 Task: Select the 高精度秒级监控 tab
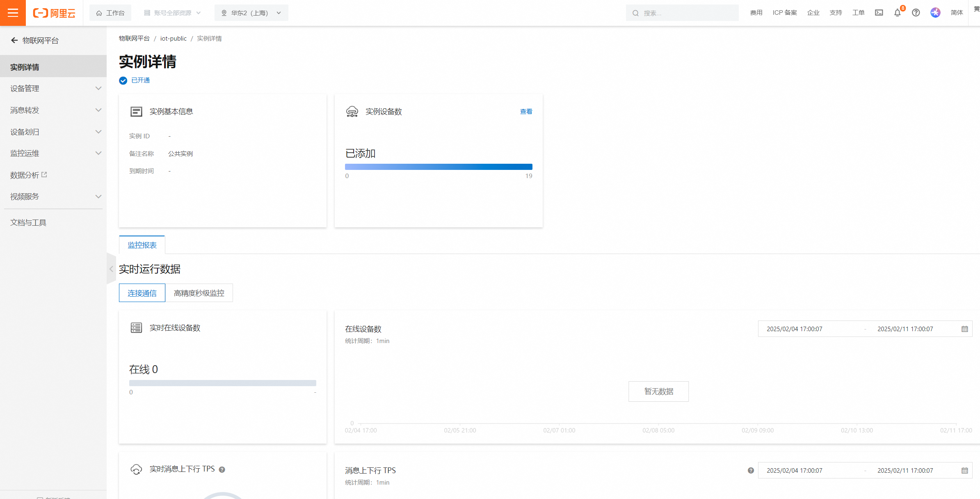pos(199,293)
